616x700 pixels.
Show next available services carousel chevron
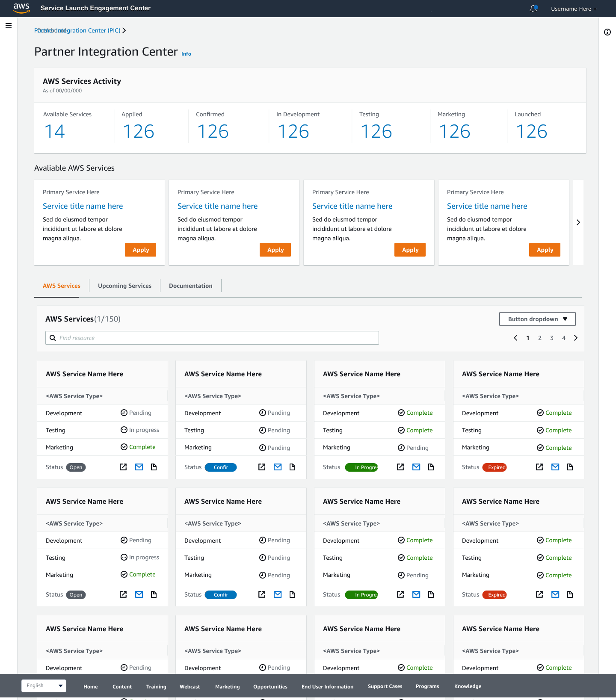coord(578,222)
